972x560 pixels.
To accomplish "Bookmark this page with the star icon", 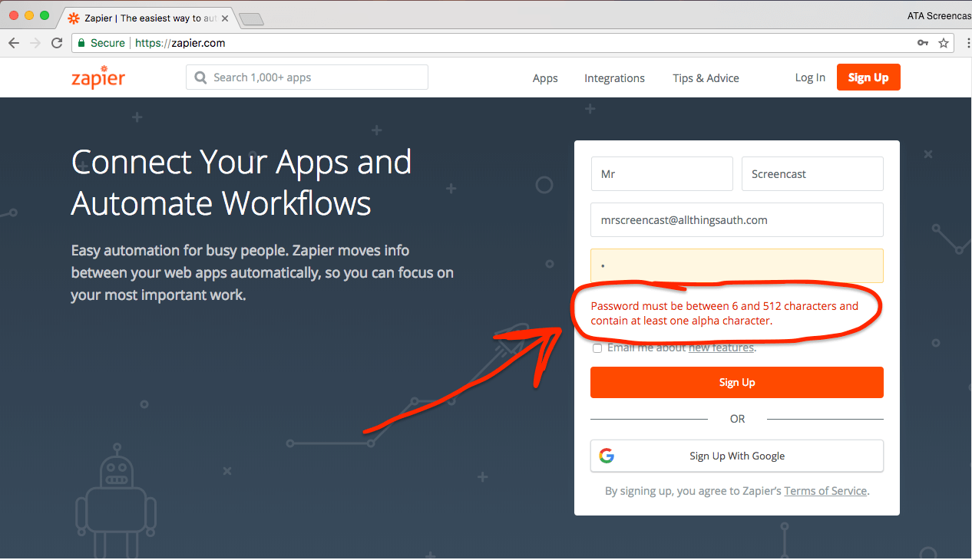I will pos(944,43).
